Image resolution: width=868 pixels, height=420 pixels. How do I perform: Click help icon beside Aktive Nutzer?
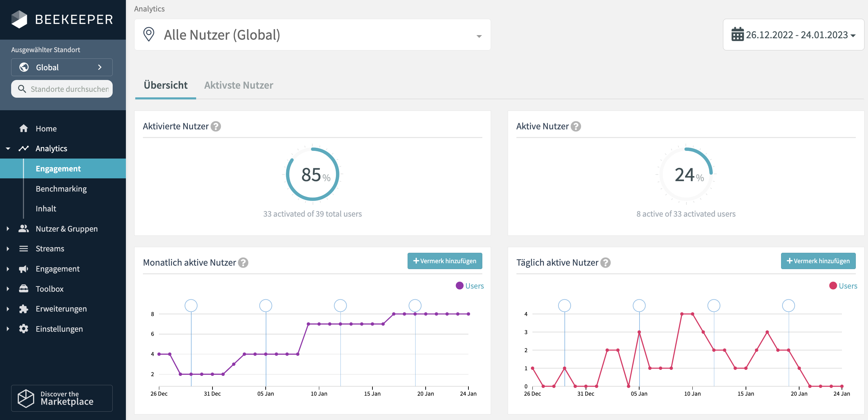click(576, 126)
